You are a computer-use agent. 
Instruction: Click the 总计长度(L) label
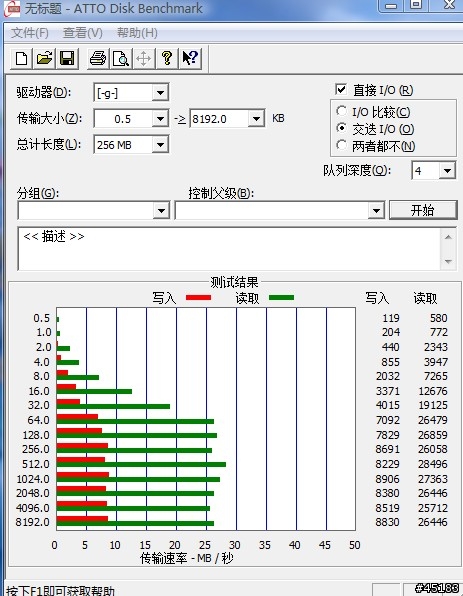pos(49,144)
